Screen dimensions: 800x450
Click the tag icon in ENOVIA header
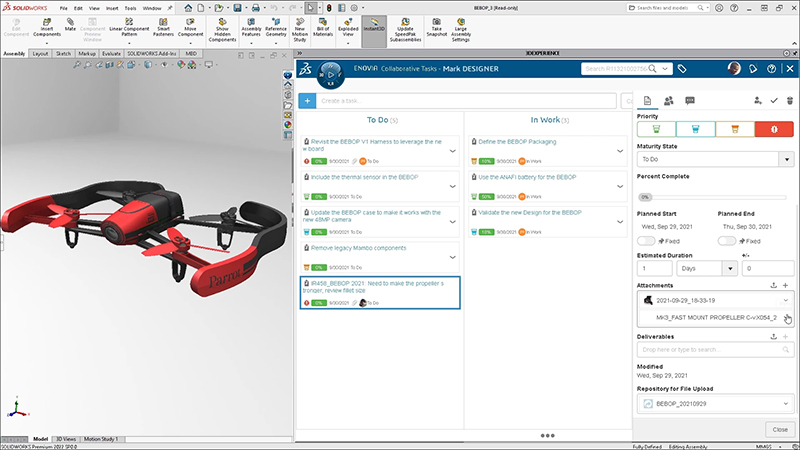[682, 69]
